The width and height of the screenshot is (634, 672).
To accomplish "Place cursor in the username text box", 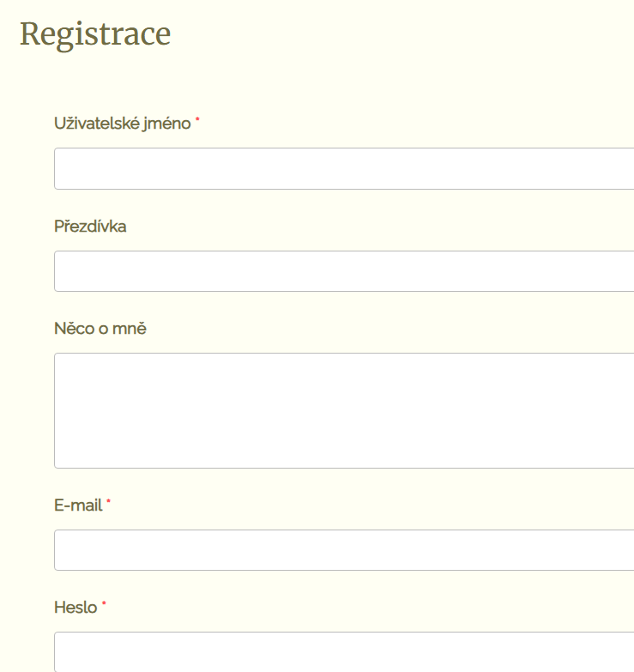I will [x=343, y=168].
